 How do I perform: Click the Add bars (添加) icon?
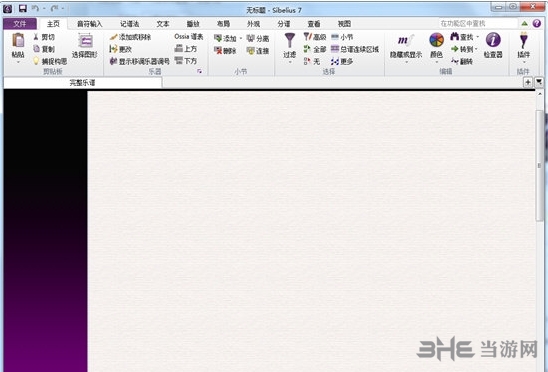pyautogui.click(x=218, y=38)
